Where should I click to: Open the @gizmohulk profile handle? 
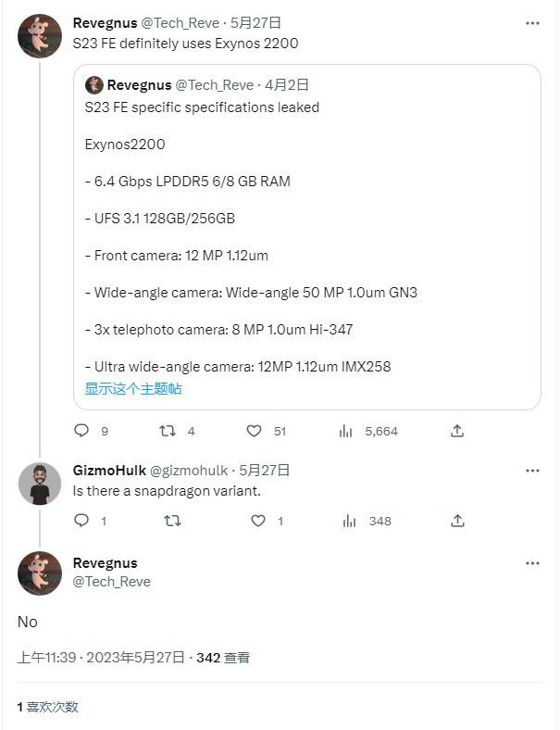coord(189,471)
